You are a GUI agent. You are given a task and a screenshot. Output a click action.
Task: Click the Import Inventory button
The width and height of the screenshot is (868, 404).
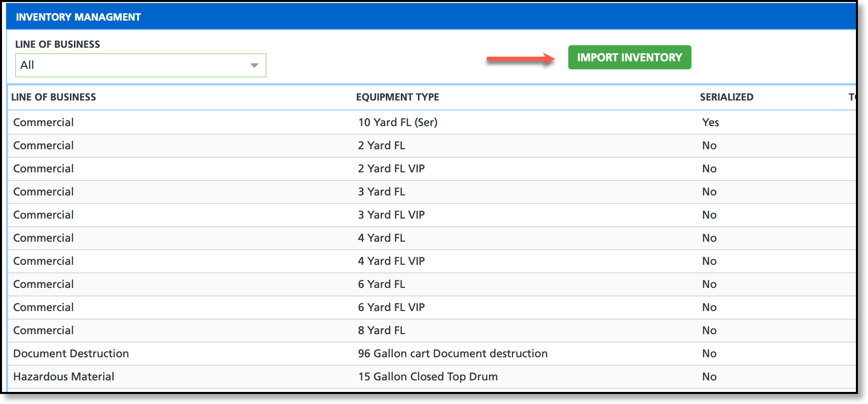pyautogui.click(x=630, y=57)
